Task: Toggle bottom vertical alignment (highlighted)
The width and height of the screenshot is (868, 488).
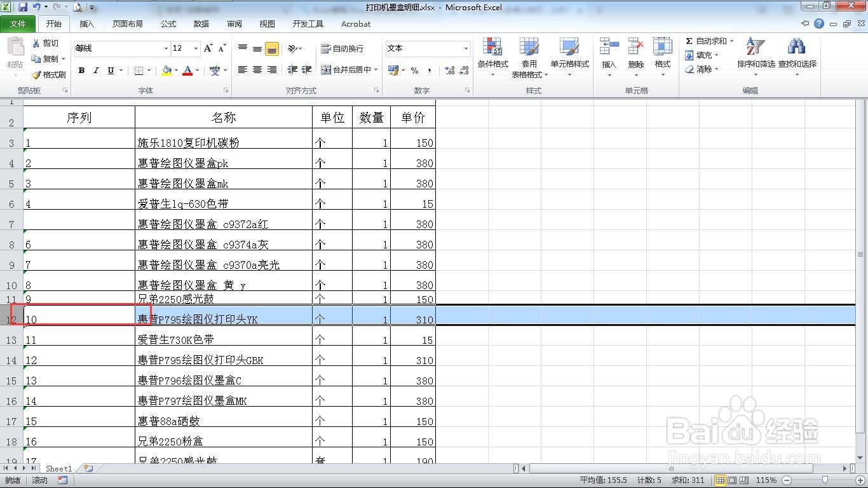Action: (272, 48)
